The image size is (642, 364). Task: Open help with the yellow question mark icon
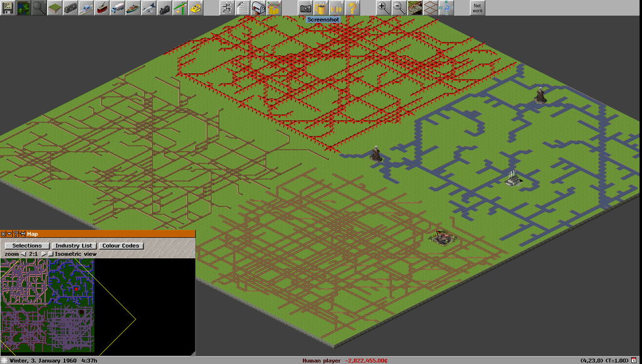click(352, 8)
